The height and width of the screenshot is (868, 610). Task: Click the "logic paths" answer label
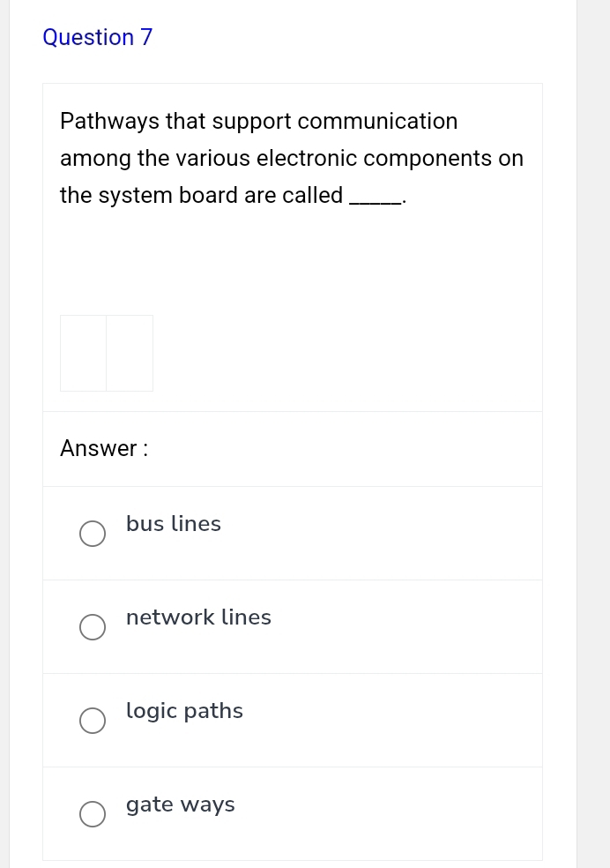coord(184,711)
